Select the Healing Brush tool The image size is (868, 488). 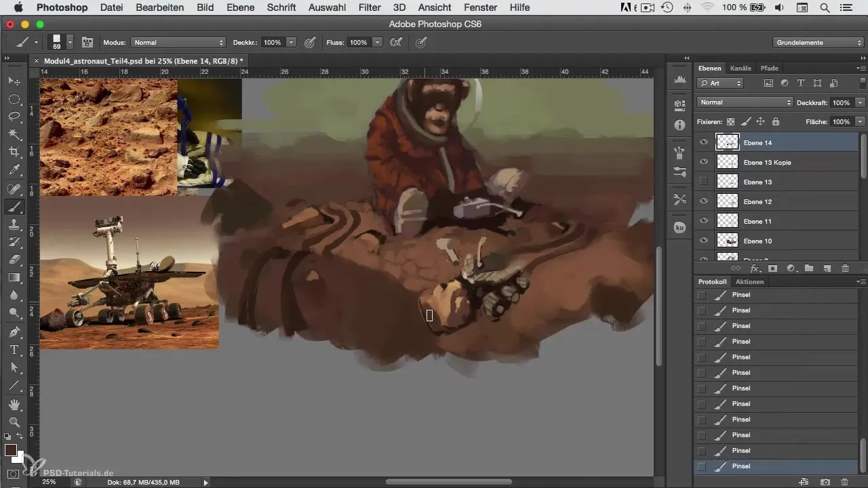tap(14, 189)
